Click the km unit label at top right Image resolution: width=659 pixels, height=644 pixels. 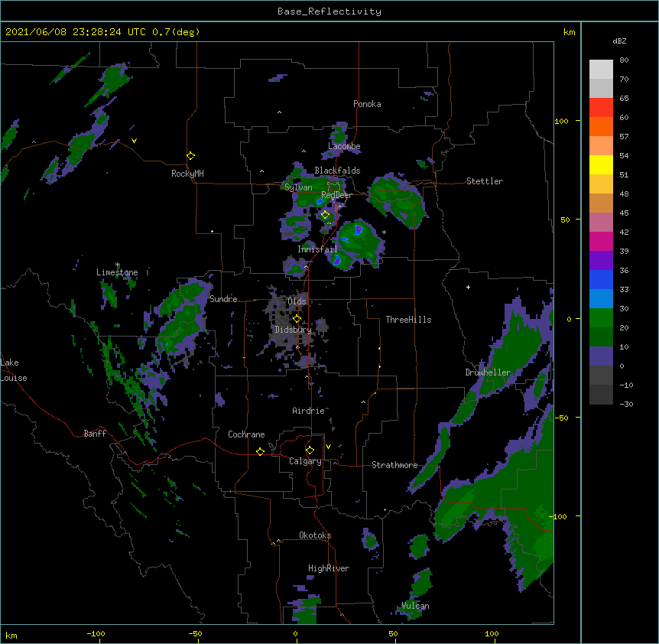point(570,32)
